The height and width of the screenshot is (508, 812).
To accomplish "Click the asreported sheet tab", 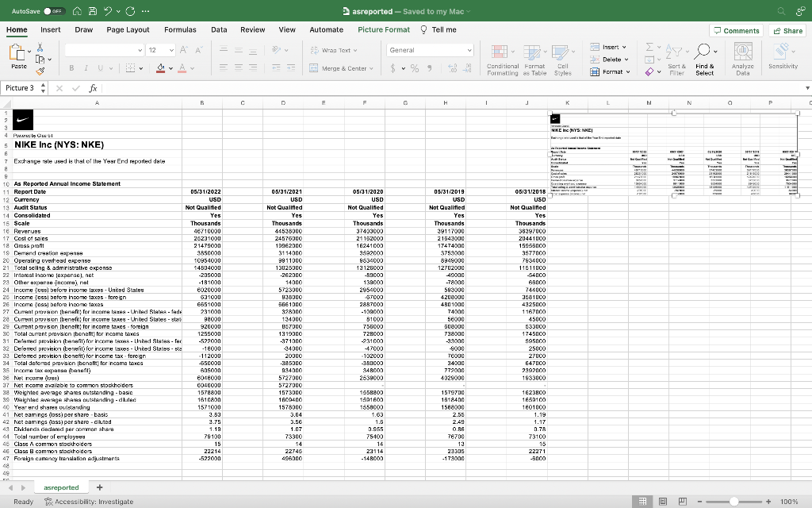I will [61, 487].
